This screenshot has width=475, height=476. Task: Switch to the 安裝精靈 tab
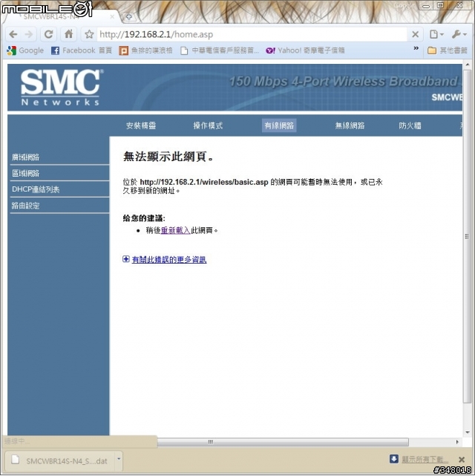[x=141, y=125]
